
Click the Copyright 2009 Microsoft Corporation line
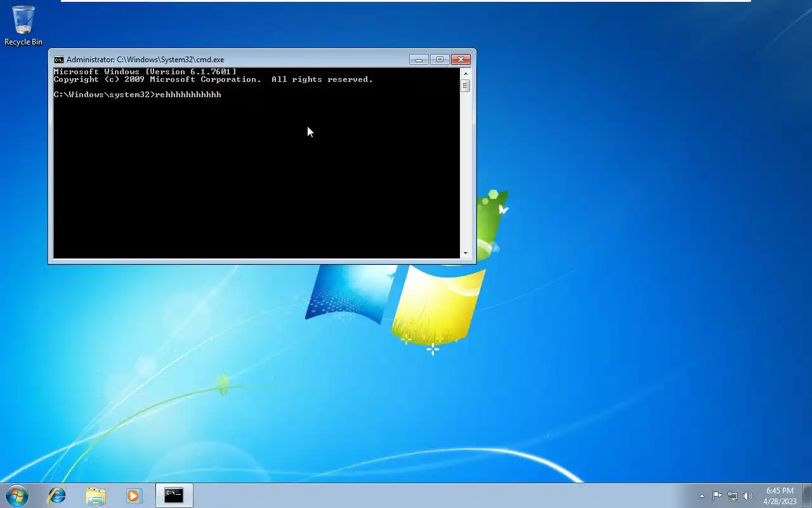[x=213, y=79]
